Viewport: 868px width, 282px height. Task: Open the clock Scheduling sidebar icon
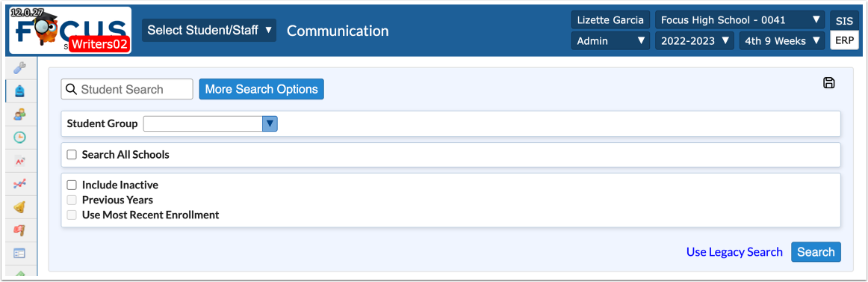(19, 138)
